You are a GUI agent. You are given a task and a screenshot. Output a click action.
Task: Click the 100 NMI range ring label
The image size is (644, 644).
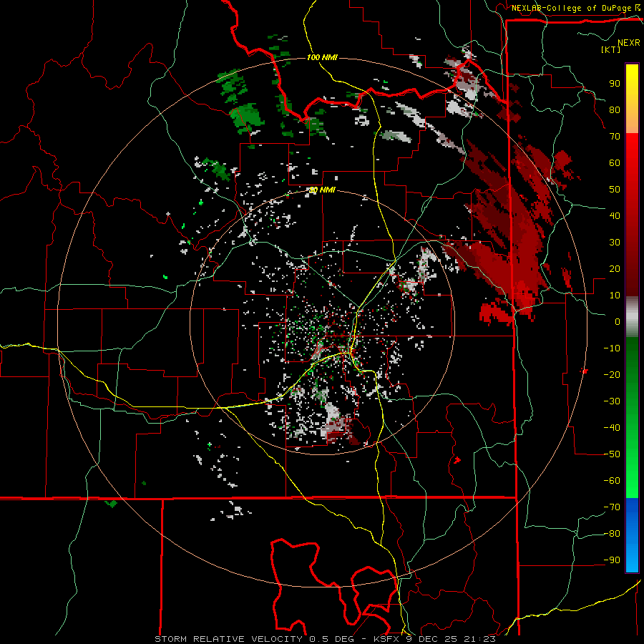322,57
